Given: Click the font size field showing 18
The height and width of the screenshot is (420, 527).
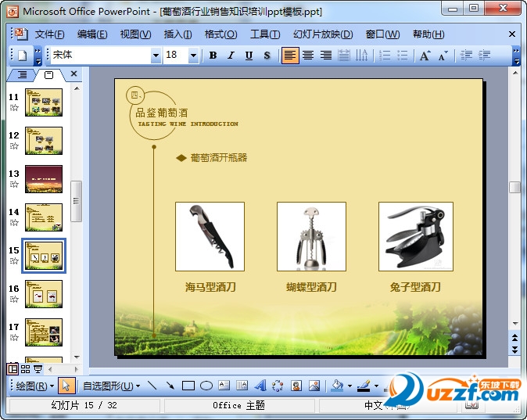Looking at the screenshot, I should (176, 56).
